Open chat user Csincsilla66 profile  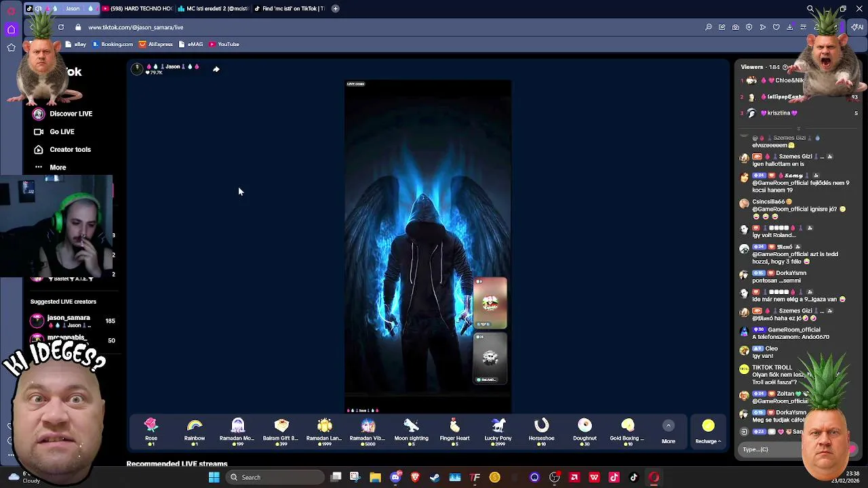[x=768, y=202]
